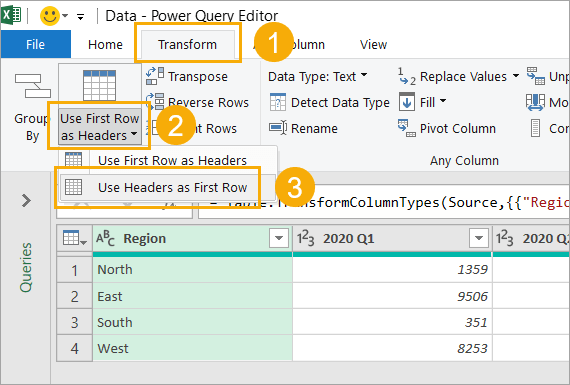570x385 pixels.
Task: Click the large table icon above Use First Row
Action: tap(99, 85)
